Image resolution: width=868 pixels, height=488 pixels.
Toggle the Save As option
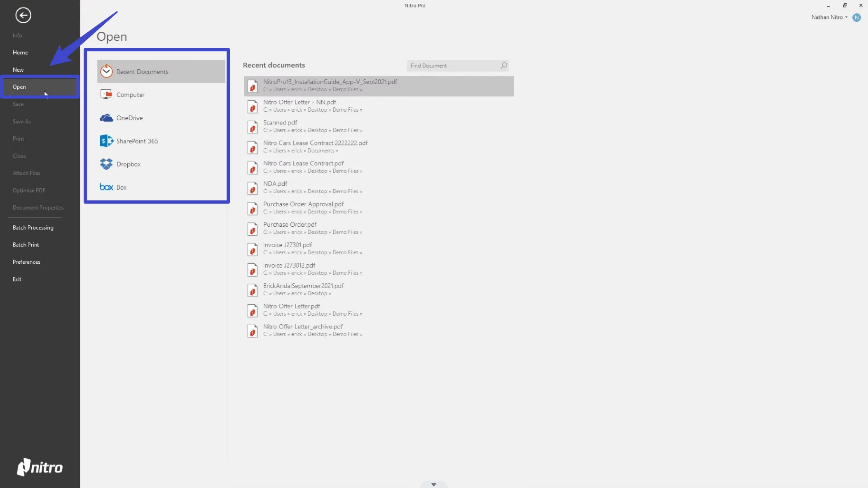[x=21, y=121]
